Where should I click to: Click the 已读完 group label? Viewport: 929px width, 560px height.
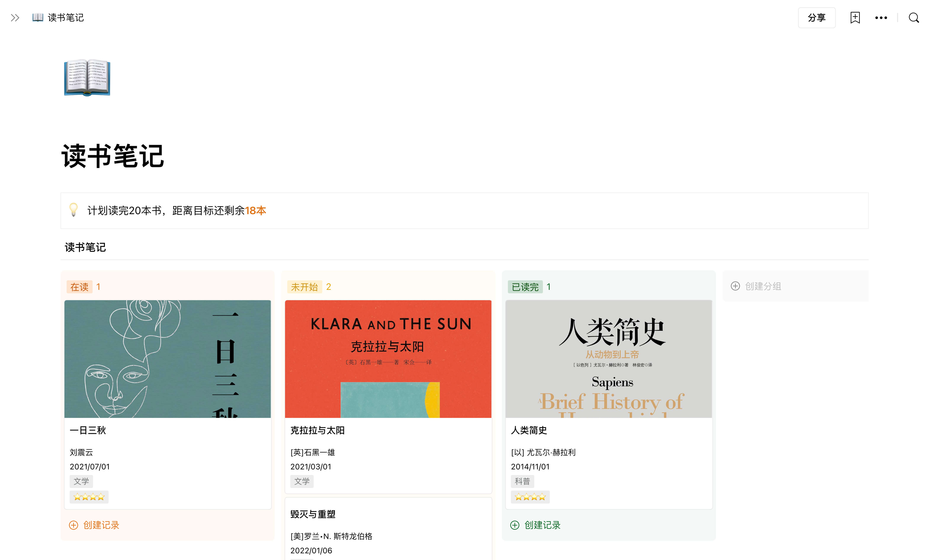(x=525, y=287)
